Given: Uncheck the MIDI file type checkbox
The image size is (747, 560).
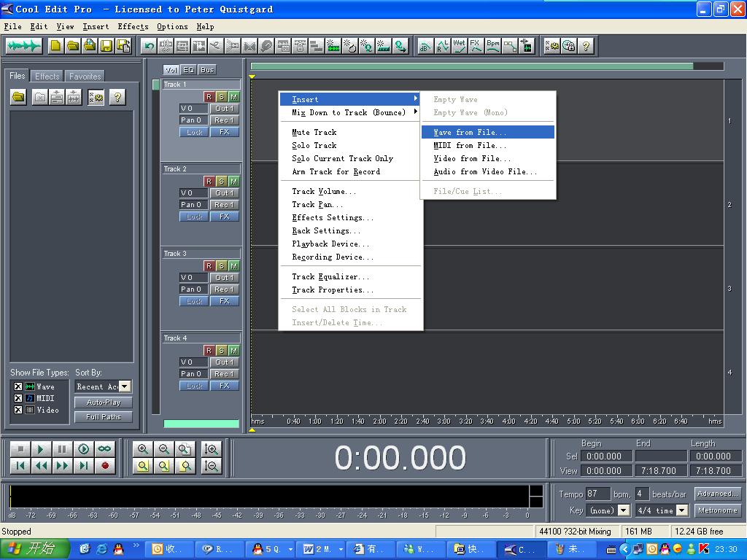Looking at the screenshot, I should tap(18, 398).
